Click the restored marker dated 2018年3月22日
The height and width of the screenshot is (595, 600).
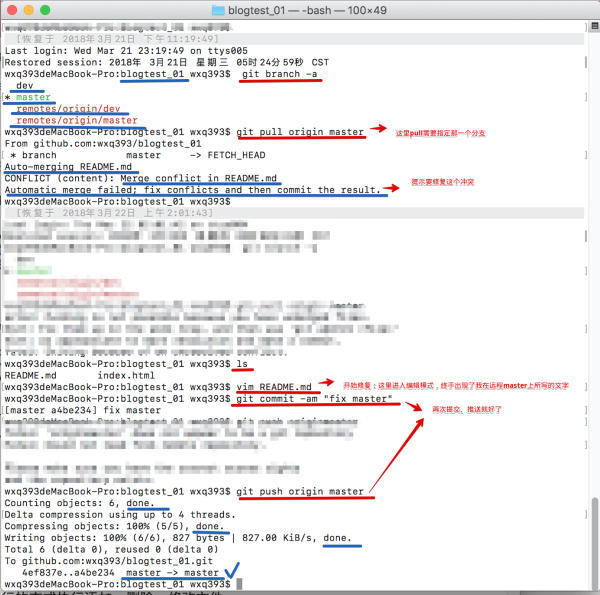point(114,213)
